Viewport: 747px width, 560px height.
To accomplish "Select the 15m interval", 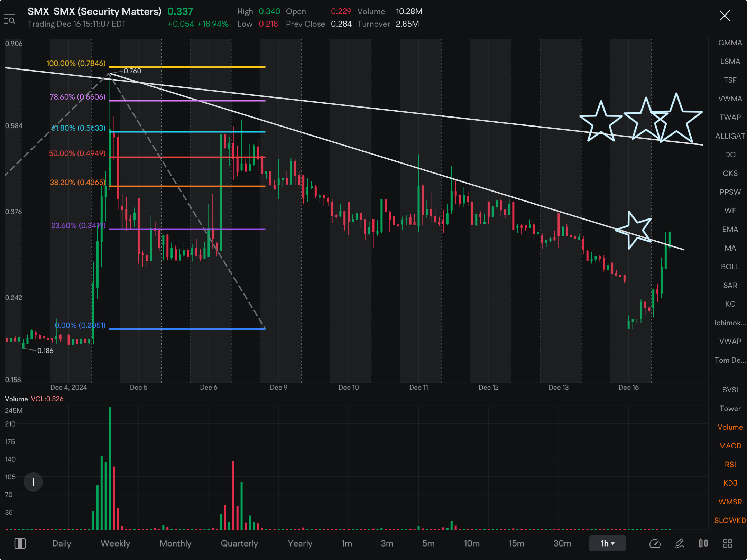I will tap(516, 543).
